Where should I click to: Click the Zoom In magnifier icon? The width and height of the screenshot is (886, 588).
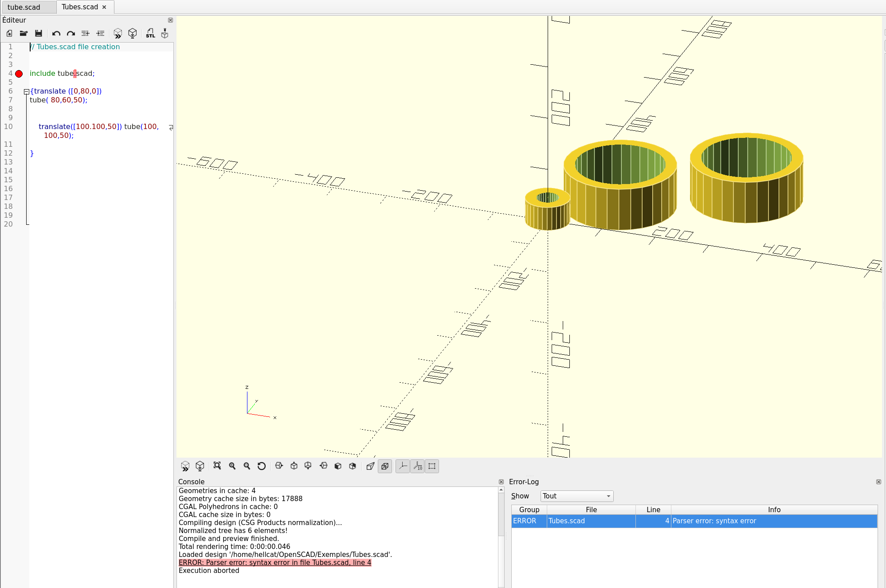pyautogui.click(x=232, y=466)
